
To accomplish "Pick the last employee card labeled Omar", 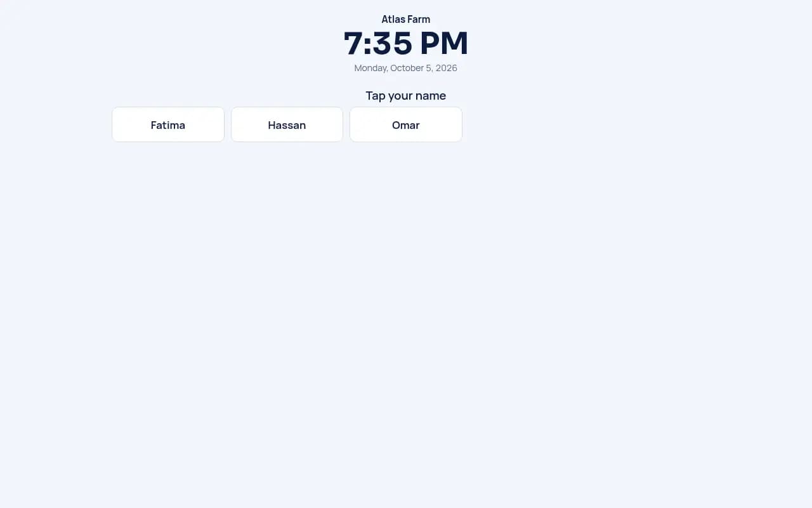I will [x=406, y=124].
